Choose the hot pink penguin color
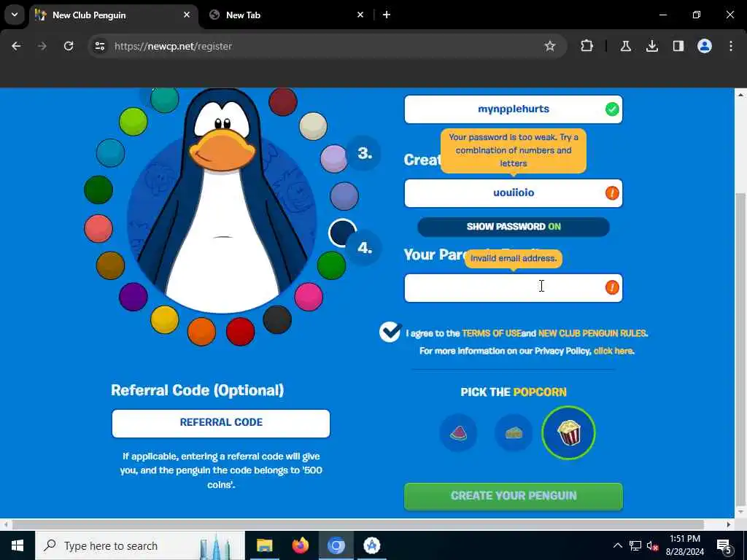This screenshot has width=747, height=560. (x=309, y=297)
